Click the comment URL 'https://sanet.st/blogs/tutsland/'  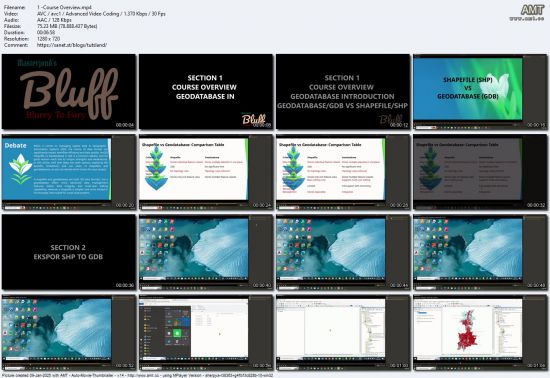point(72,45)
